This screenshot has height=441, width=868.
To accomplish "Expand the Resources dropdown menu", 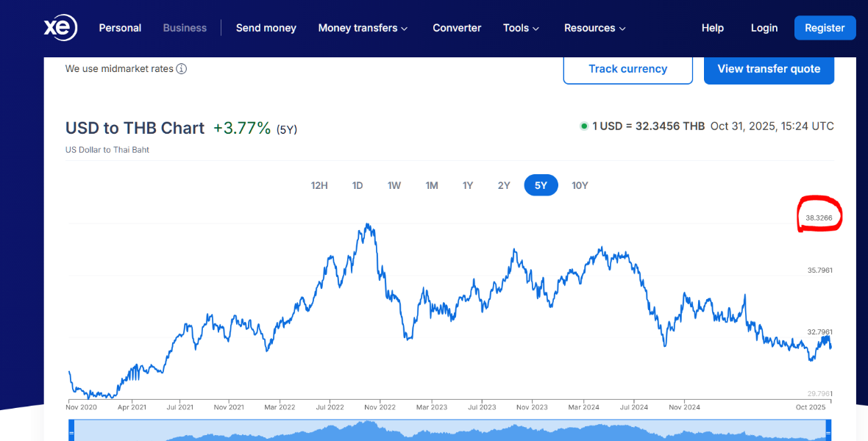I will coord(594,28).
